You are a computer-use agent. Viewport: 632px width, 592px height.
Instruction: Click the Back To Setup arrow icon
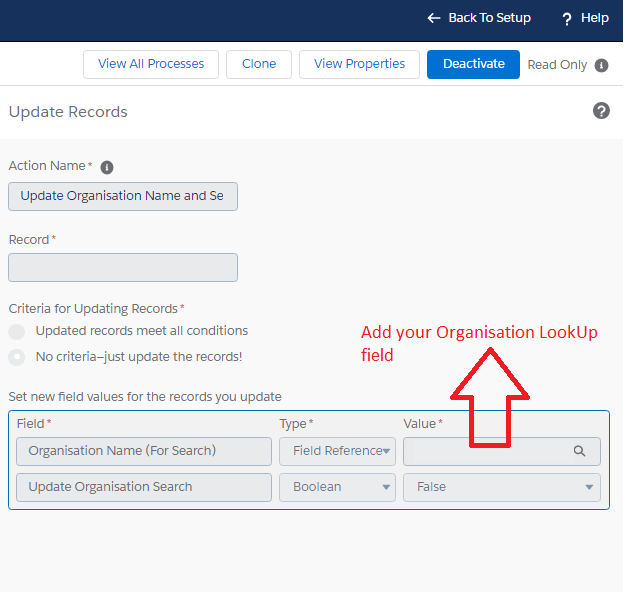click(x=433, y=18)
